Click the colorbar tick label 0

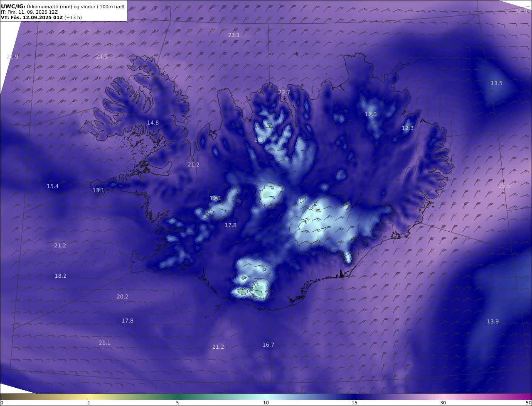tap(2, 402)
